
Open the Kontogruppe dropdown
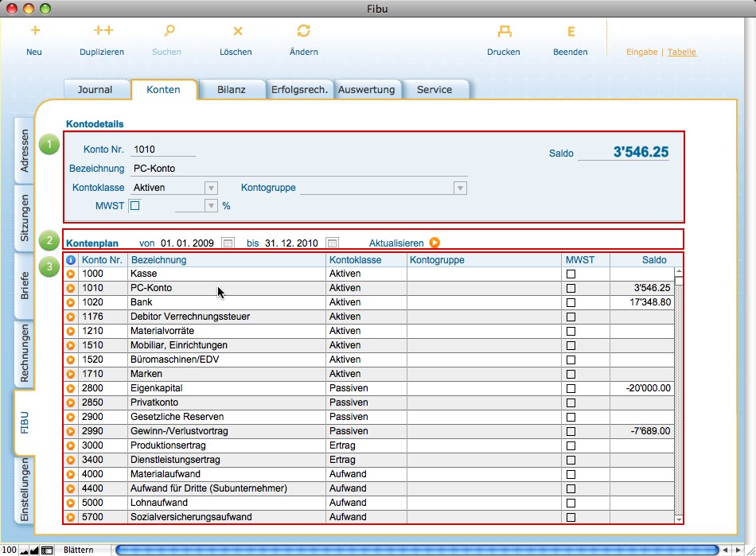click(461, 188)
